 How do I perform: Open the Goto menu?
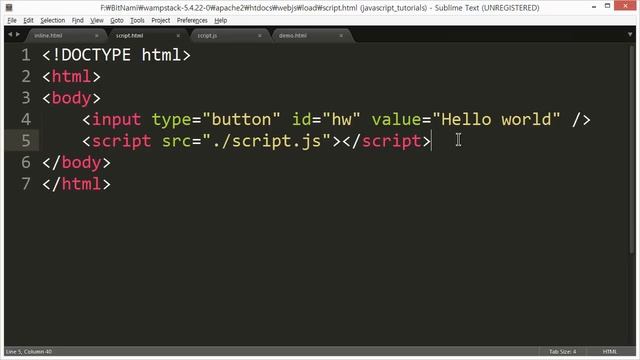(x=117, y=20)
